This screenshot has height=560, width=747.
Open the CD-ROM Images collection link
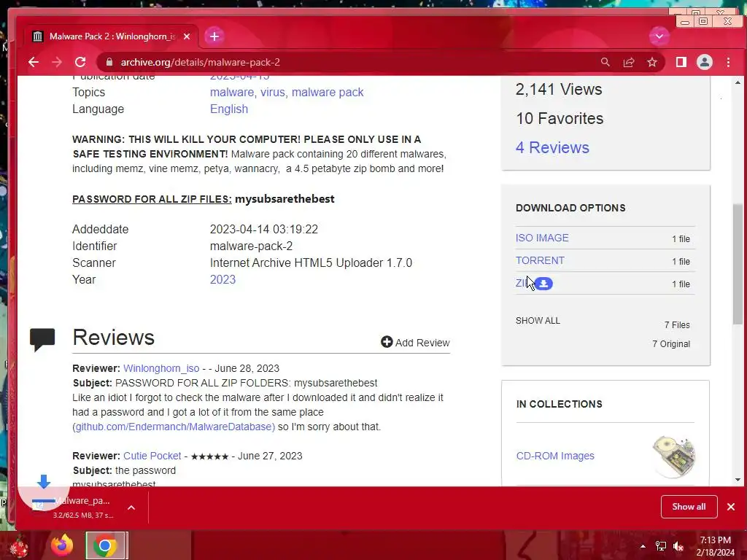(x=555, y=456)
